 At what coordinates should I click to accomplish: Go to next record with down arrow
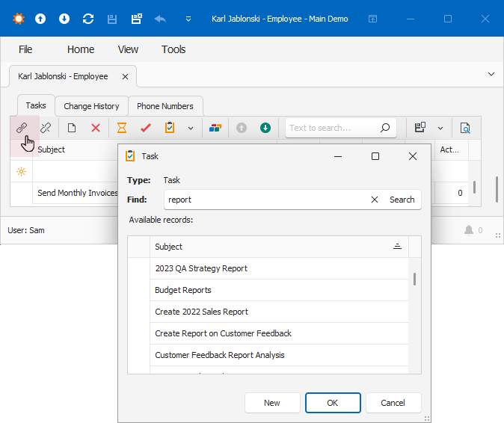[x=64, y=19]
